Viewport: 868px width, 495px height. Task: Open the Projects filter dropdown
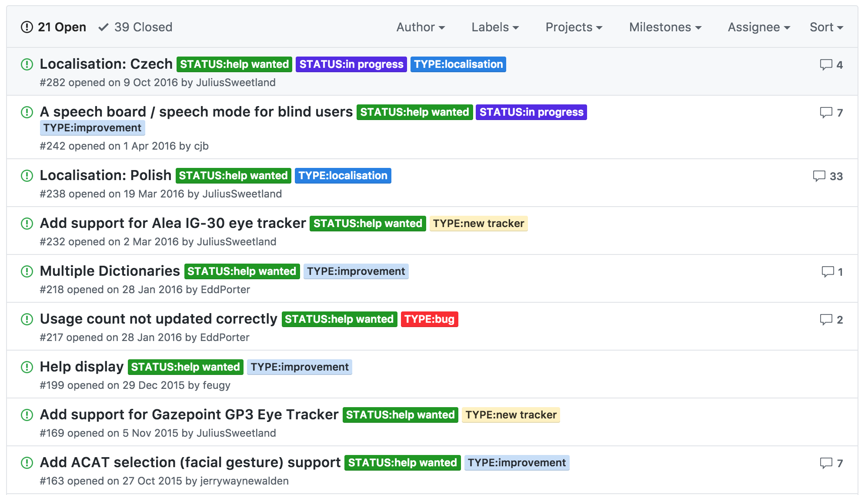574,27
